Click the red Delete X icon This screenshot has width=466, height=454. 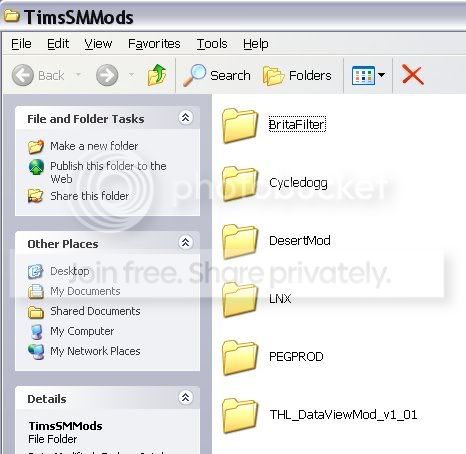click(x=413, y=75)
